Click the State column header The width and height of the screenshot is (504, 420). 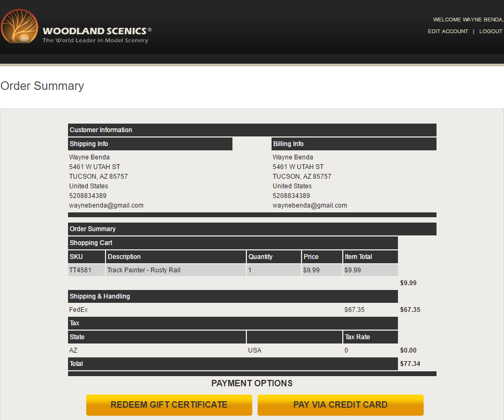(x=157, y=337)
